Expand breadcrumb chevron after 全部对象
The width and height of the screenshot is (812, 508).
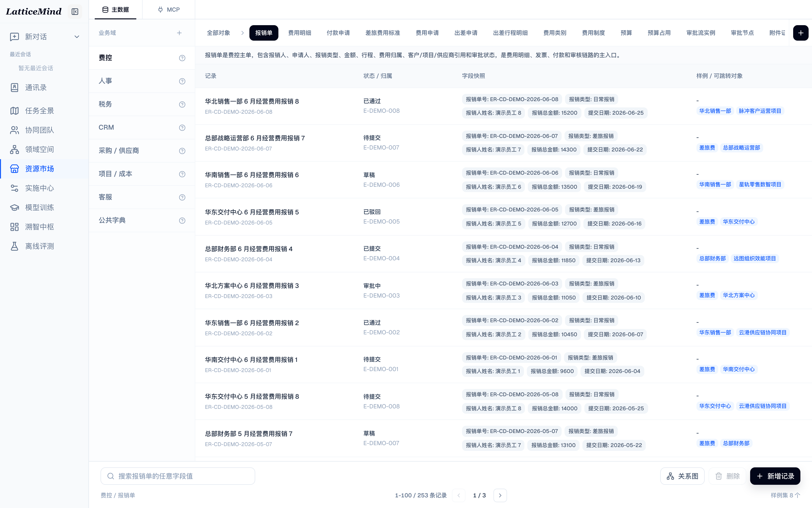243,33
